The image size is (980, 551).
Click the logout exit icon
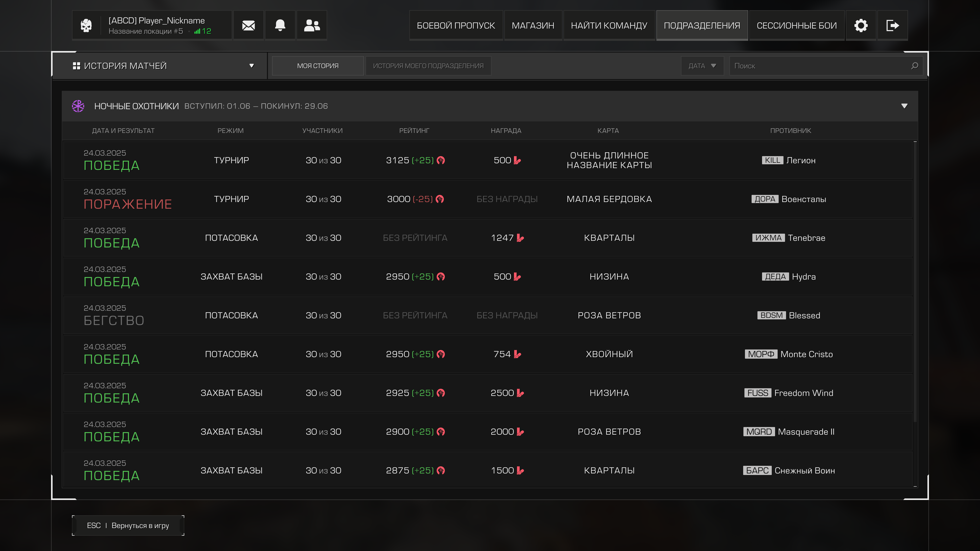click(x=892, y=26)
